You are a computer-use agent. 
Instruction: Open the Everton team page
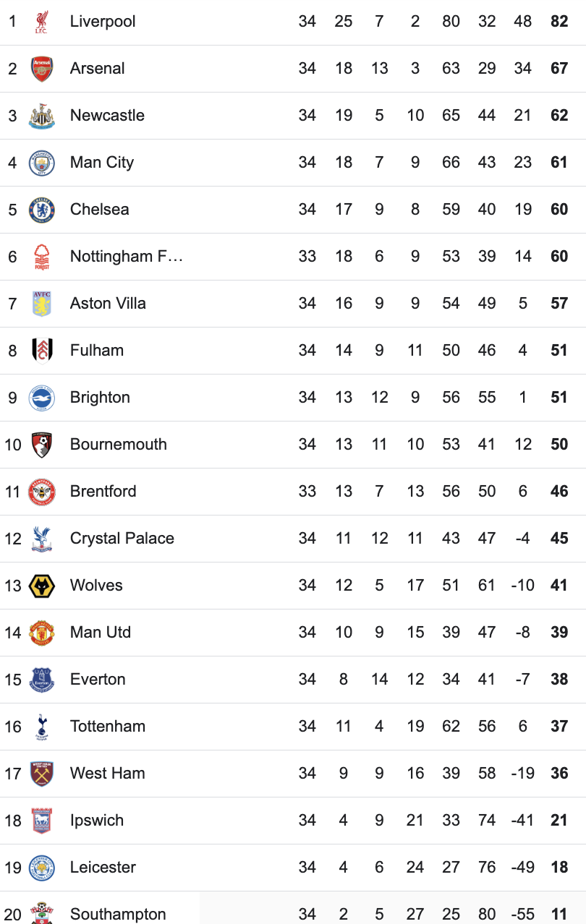pos(98,680)
